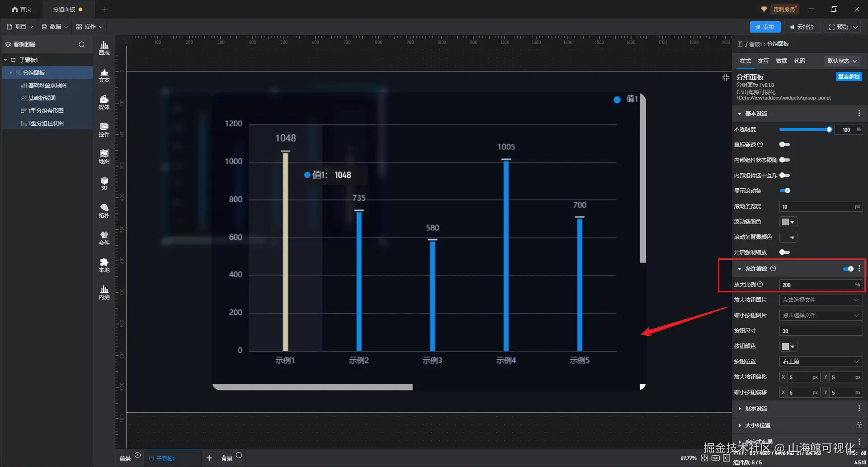
Task: Open the 地图 map components panel
Action: pos(104,157)
